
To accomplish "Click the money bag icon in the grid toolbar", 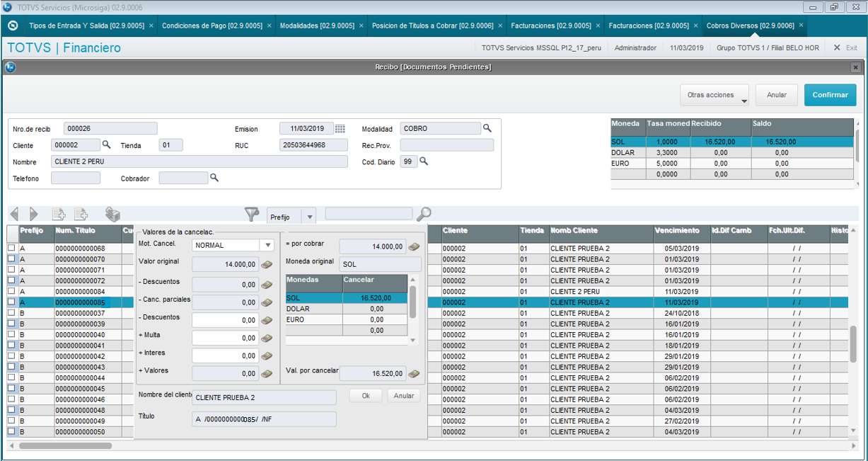I will 112,214.
